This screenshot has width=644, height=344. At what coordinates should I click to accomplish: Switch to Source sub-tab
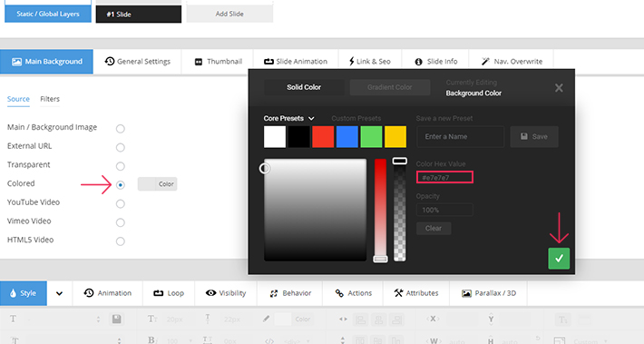(18, 99)
